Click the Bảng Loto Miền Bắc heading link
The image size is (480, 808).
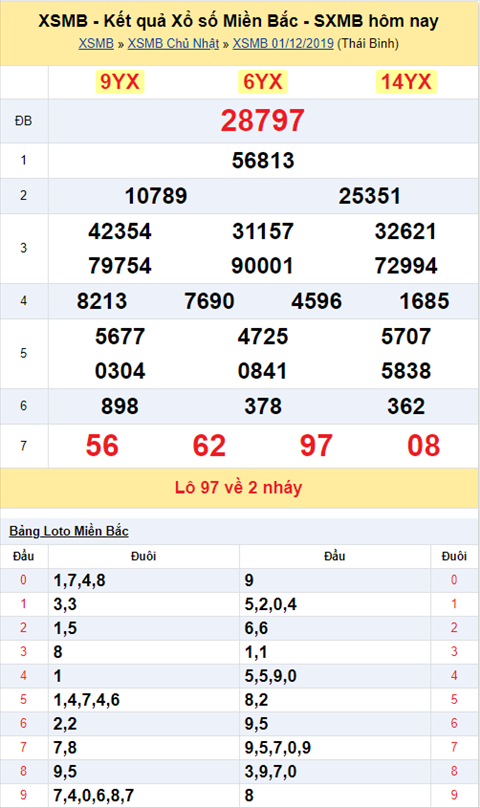tap(69, 531)
